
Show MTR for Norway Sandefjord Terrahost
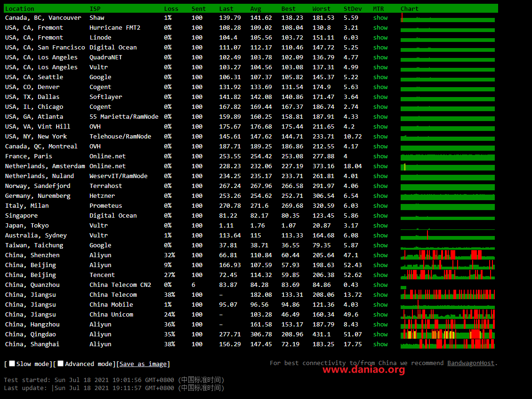pyautogui.click(x=380, y=186)
